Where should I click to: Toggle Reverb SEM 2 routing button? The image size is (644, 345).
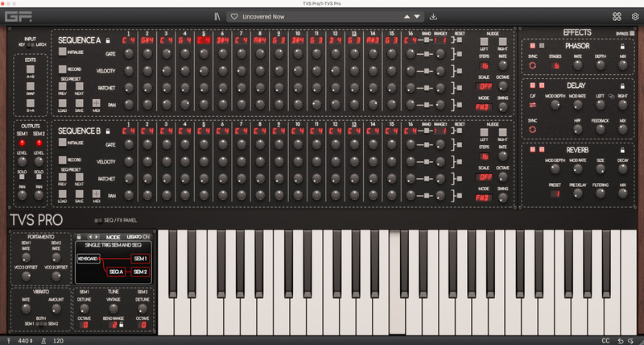541,150
